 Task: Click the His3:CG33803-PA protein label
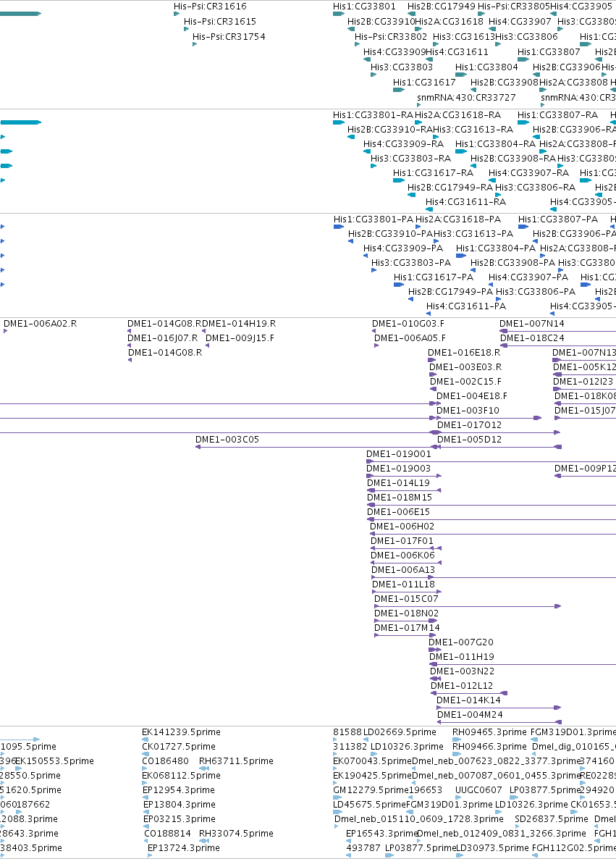coord(411,263)
